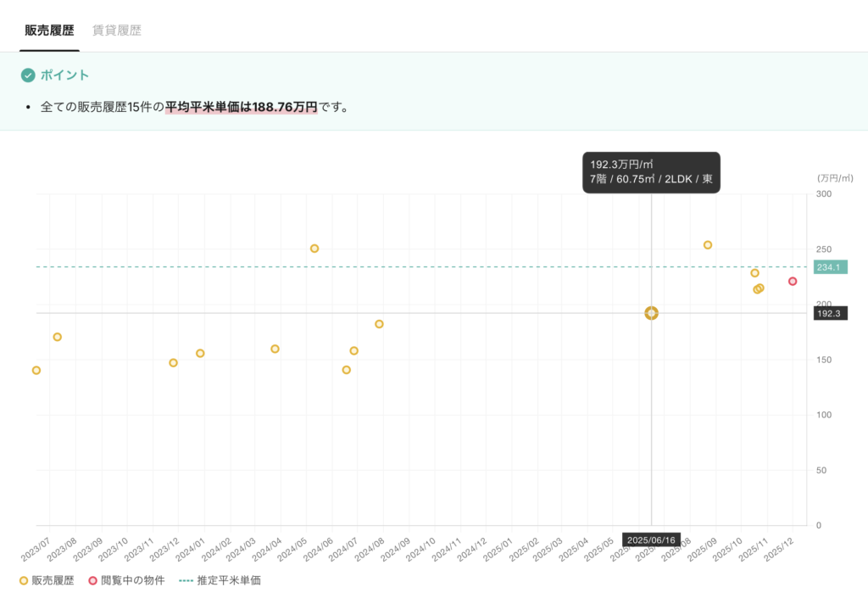This screenshot has height=604, width=868.
Task: Click the yellow data point near 2023/12
Action: coord(173,363)
